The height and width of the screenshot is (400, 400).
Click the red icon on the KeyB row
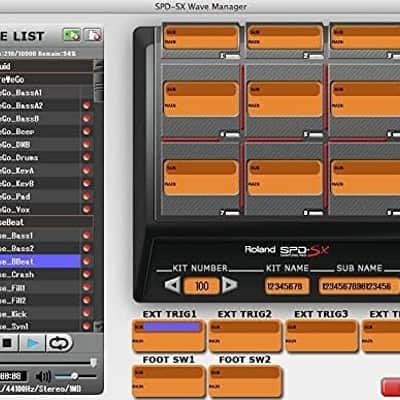87,183
